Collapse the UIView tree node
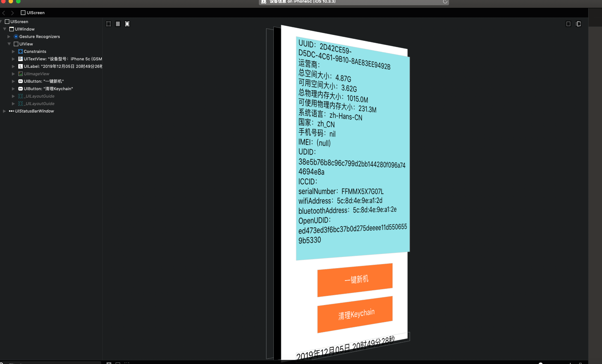Image resolution: width=602 pixels, height=364 pixels. pos(9,44)
